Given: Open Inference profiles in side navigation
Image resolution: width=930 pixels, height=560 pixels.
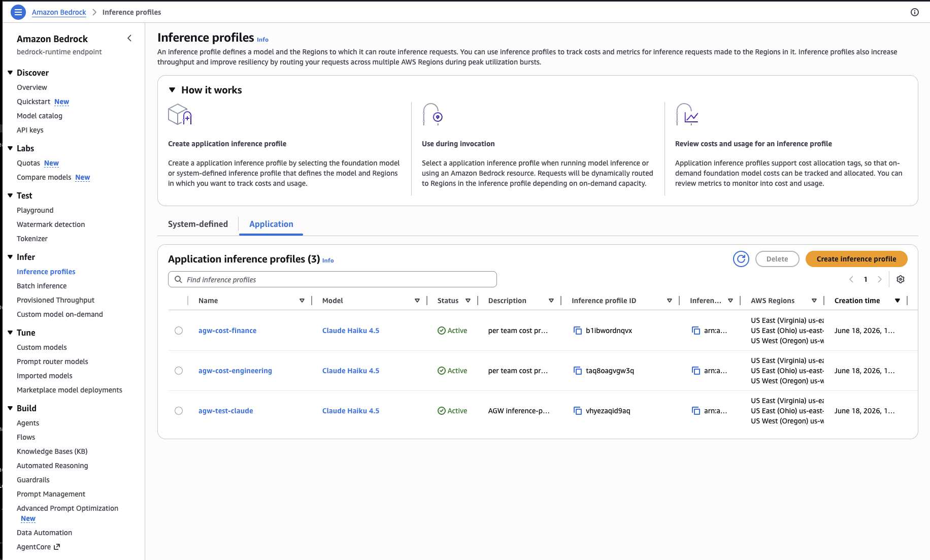Looking at the screenshot, I should [x=46, y=272].
